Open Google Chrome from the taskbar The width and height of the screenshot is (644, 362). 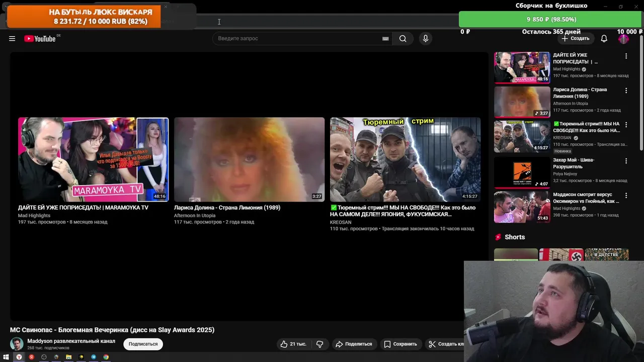[106, 357]
